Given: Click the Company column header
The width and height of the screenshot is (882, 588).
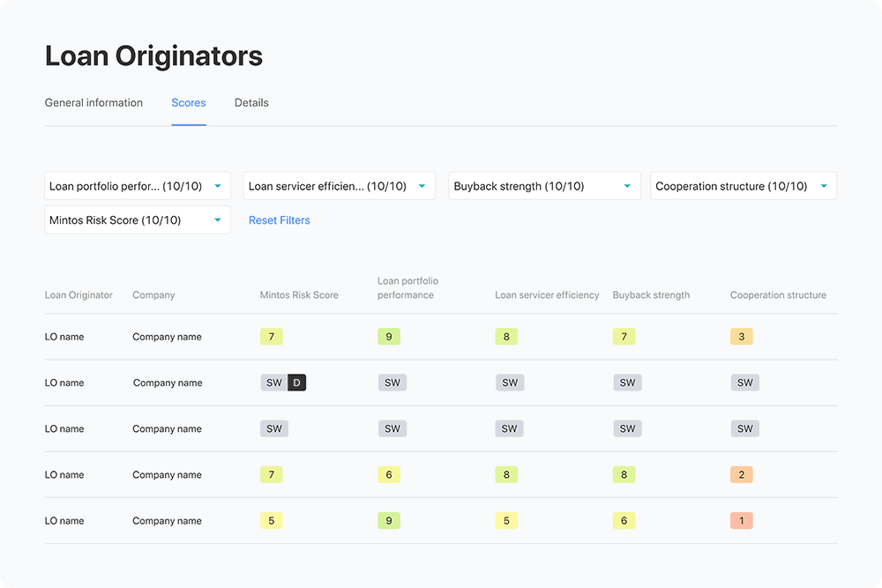Looking at the screenshot, I should pos(153,295).
